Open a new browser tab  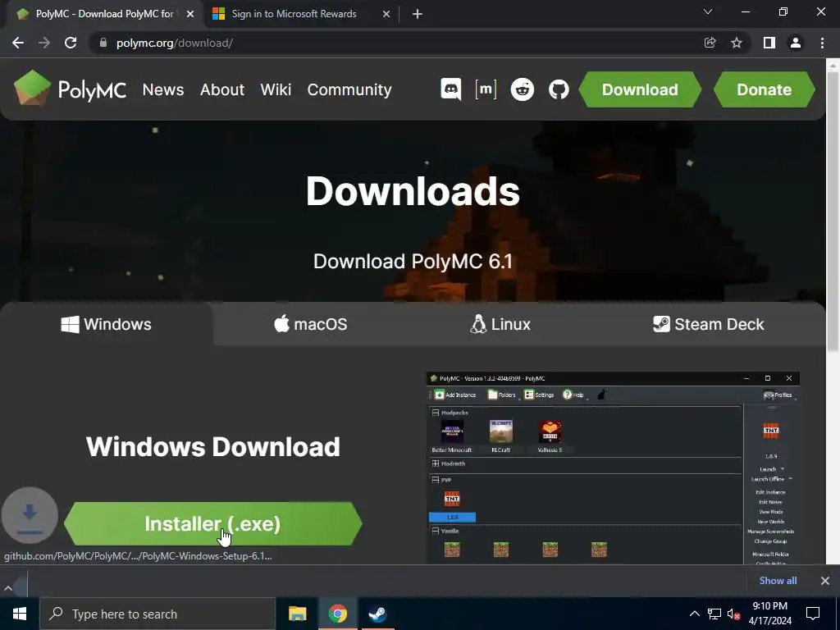point(418,14)
